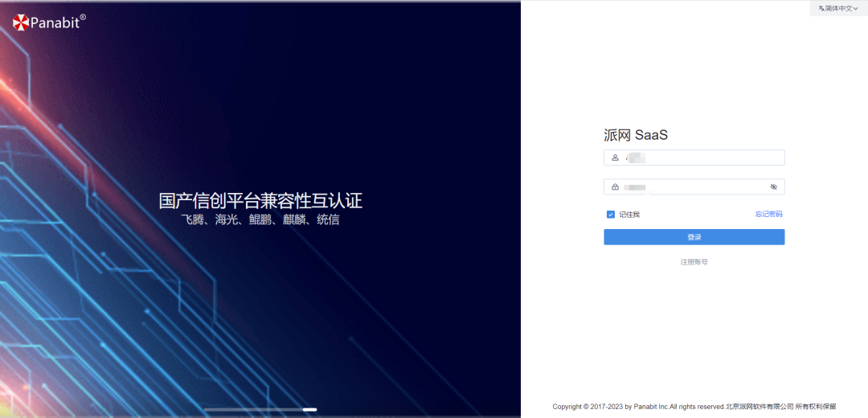The width and height of the screenshot is (868, 418).
Task: Click the blue 登录 button
Action: [x=694, y=237]
